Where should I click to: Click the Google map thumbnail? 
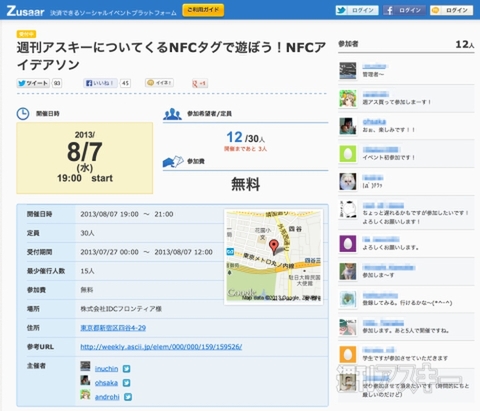click(x=274, y=256)
